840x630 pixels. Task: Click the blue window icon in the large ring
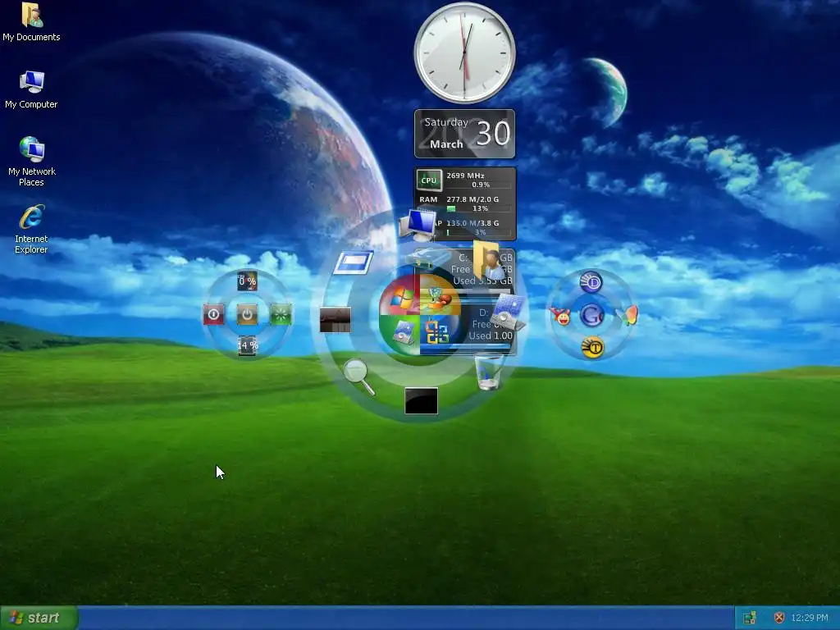[x=353, y=263]
